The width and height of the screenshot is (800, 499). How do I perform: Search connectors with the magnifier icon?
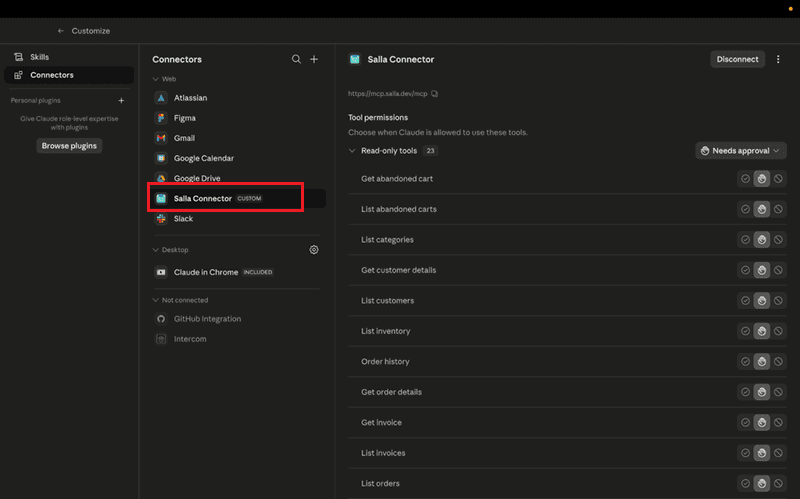[x=296, y=59]
